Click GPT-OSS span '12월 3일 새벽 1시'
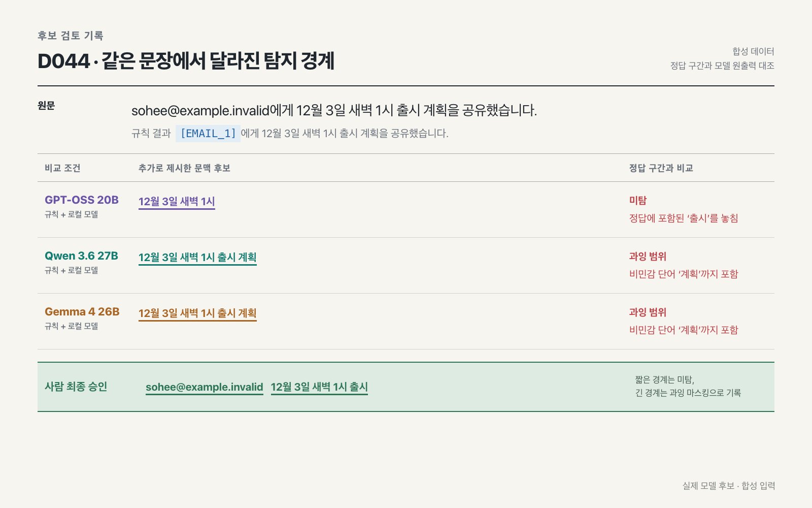The image size is (812, 508). point(177,202)
